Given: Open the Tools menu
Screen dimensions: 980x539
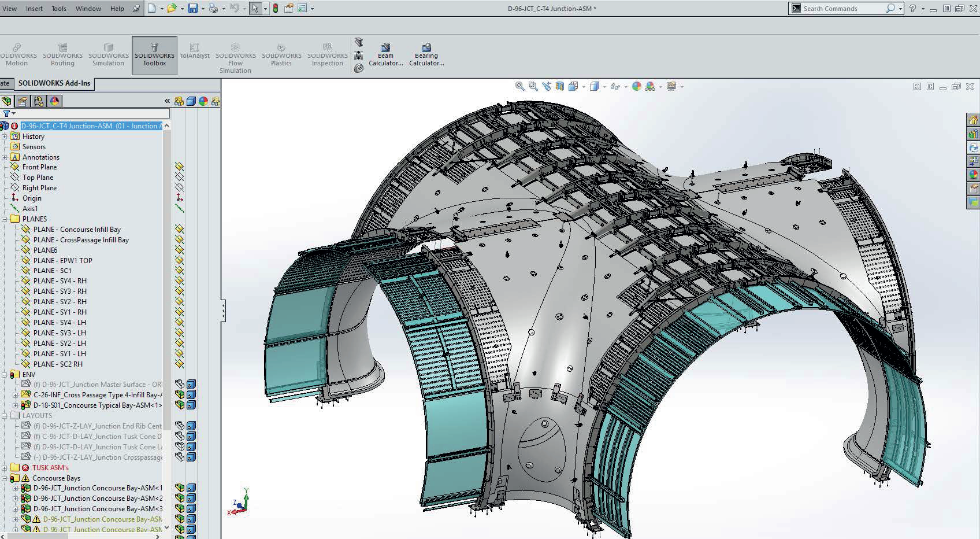Looking at the screenshot, I should point(58,8).
